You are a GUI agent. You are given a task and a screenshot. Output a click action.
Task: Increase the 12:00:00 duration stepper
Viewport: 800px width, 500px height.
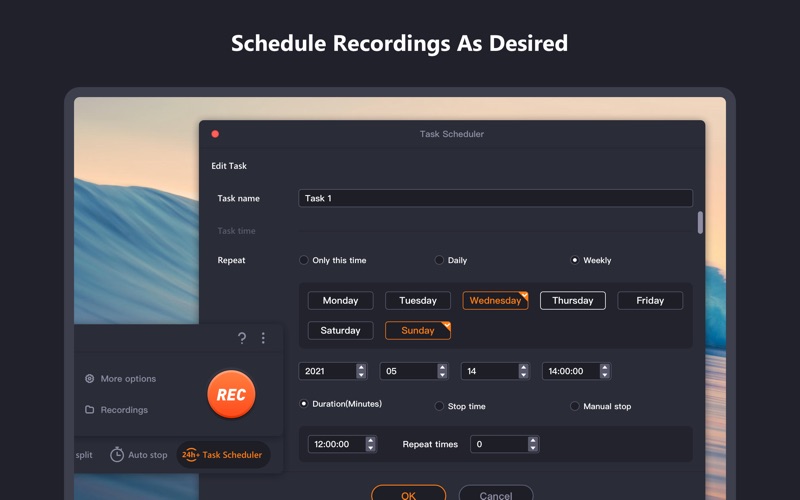click(371, 440)
